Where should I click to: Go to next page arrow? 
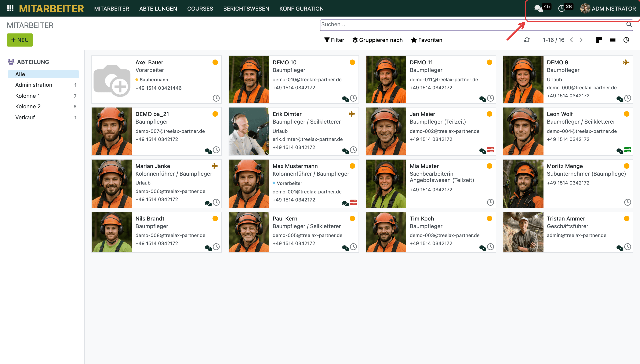point(581,40)
